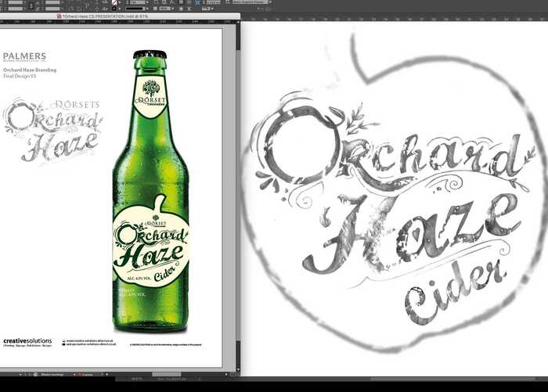Select the green cider bottle image

point(150,192)
